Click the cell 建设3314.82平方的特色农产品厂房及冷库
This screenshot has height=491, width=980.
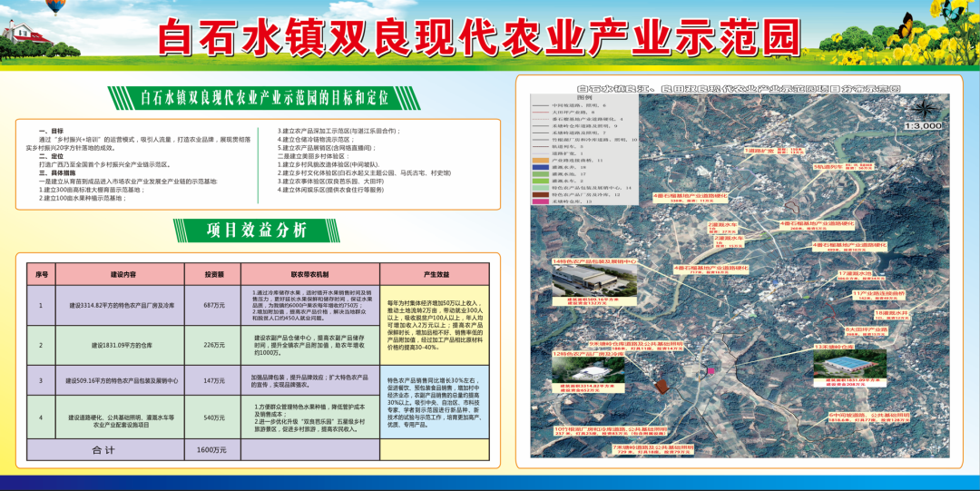tap(122, 305)
